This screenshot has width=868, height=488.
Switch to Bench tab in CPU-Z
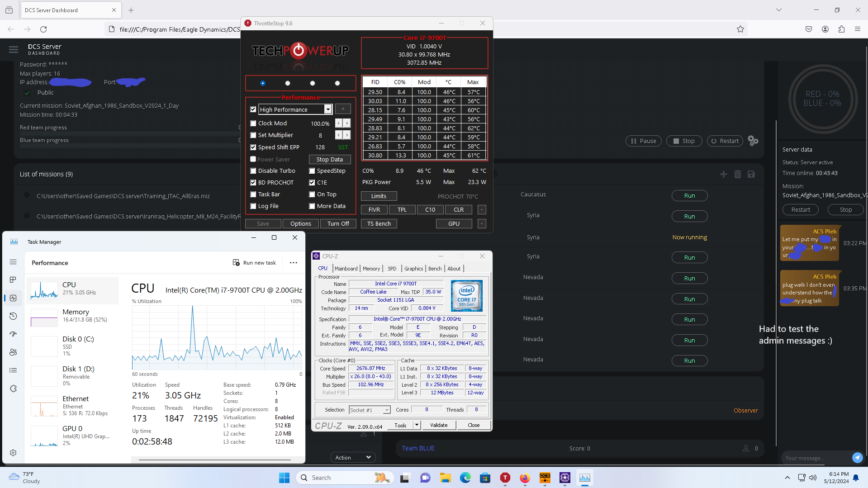click(435, 269)
